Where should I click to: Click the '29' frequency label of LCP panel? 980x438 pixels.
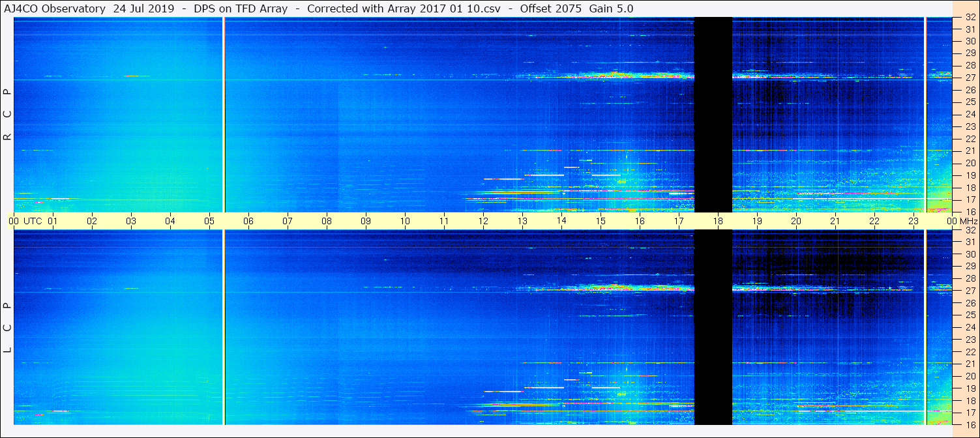tap(970, 267)
